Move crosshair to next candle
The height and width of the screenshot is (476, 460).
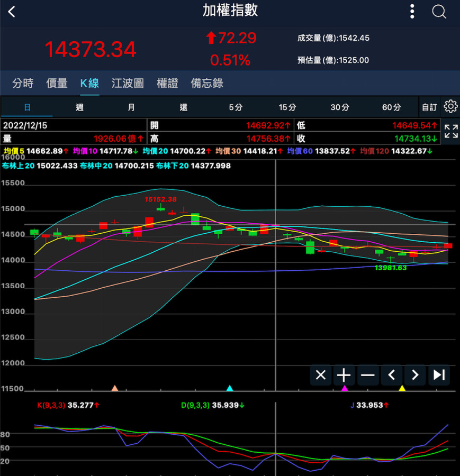click(415, 375)
